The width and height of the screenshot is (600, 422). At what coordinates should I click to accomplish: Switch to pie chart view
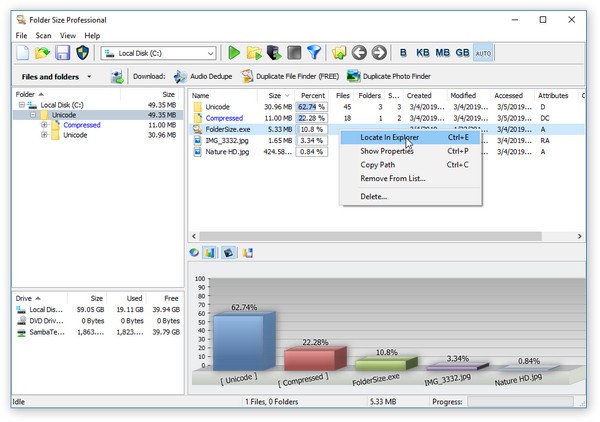[x=194, y=253]
